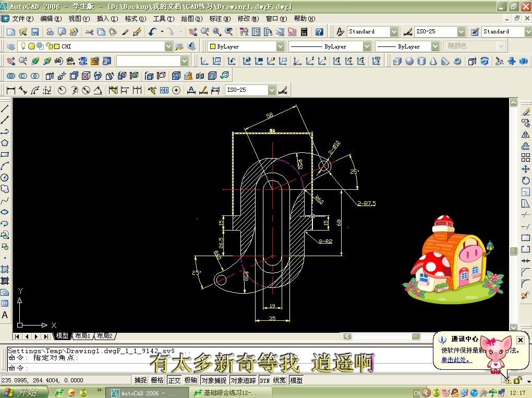Click the Aligned Dimension tool
The image size is (532, 398).
[23, 90]
